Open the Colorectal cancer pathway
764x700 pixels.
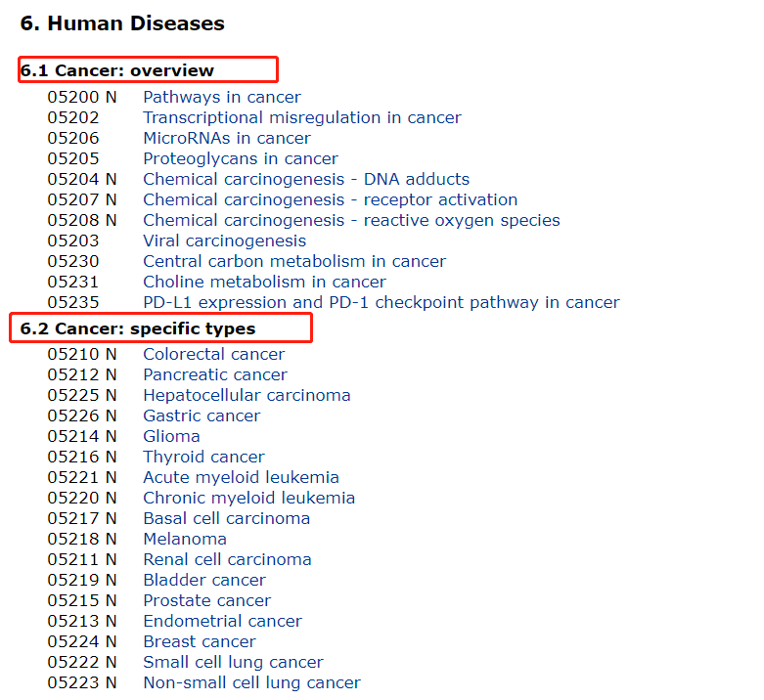tap(214, 354)
